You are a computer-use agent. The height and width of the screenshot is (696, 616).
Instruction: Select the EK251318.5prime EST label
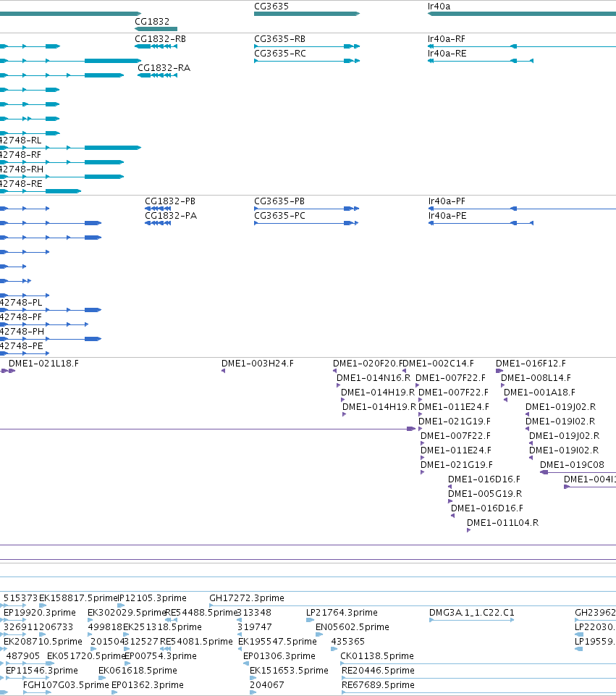[162, 627]
